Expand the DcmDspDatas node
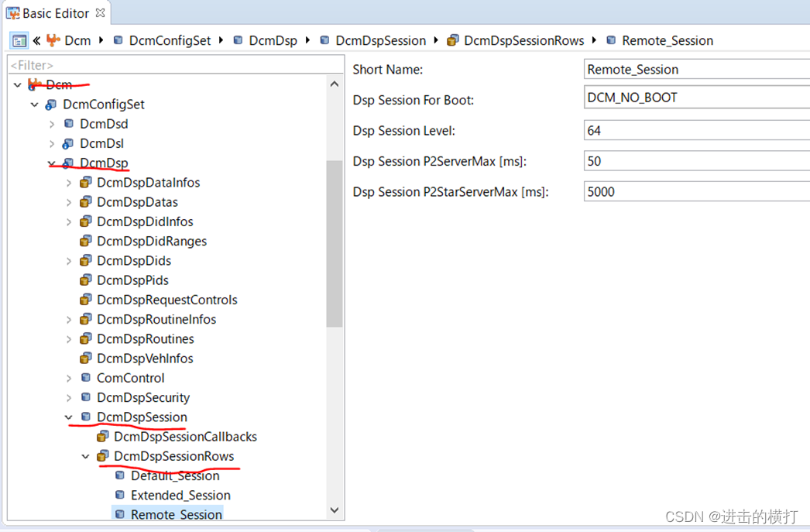Screen dimensions: 810x532 point(69,202)
